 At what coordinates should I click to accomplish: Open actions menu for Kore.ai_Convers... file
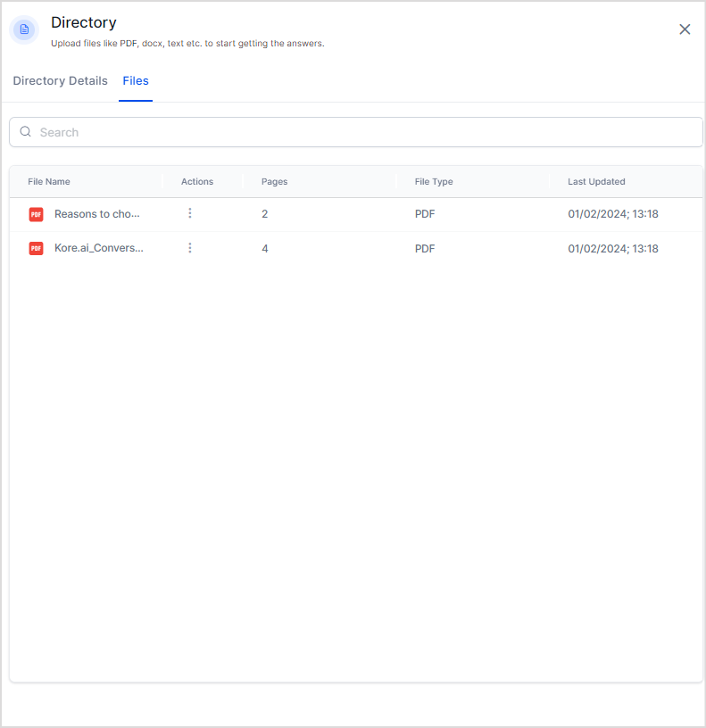click(189, 247)
